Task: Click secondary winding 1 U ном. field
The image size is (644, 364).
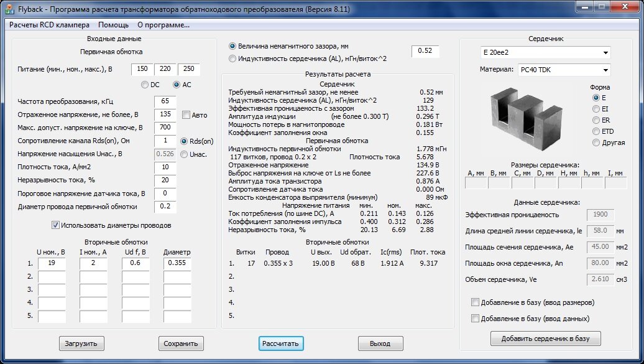Action: pos(52,263)
